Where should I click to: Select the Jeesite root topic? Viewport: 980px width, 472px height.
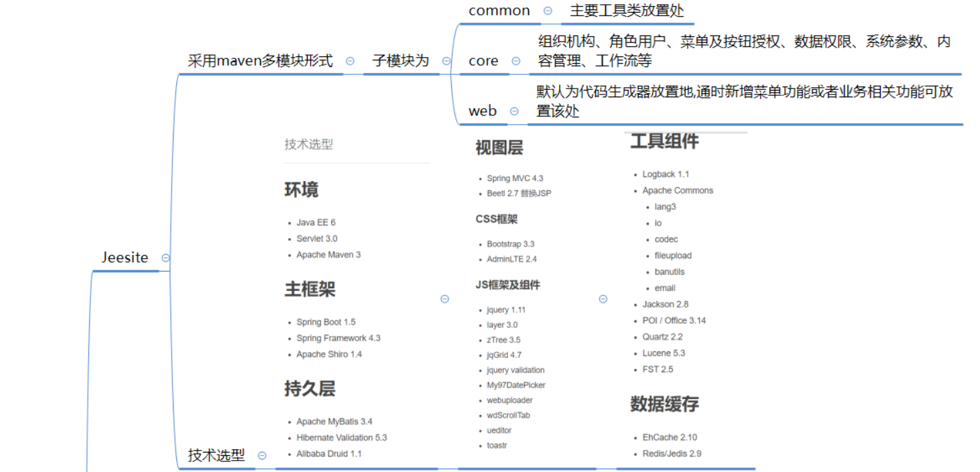[x=125, y=257]
